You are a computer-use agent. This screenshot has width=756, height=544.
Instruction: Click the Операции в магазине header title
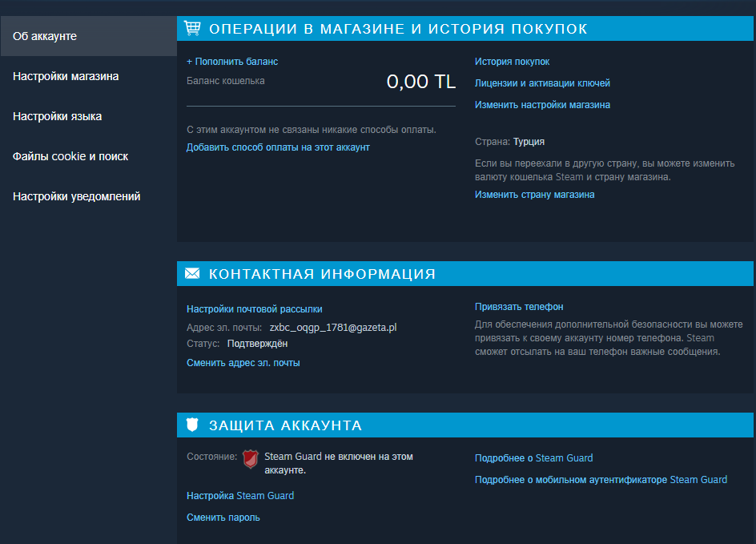coord(398,29)
